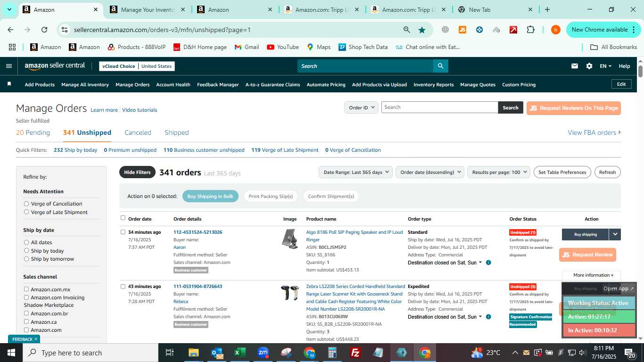Viewport: 644px width, 362px height.
Task: Click Request Reviews On This Page button
Action: (x=574, y=108)
